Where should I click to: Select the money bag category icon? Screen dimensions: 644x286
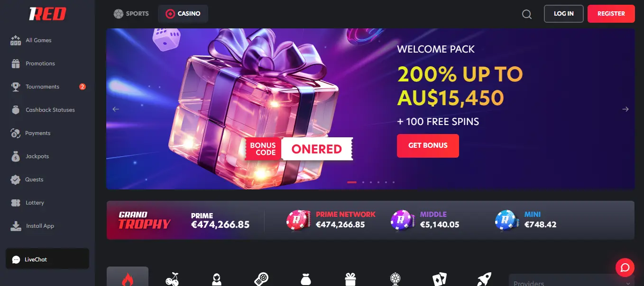306,279
